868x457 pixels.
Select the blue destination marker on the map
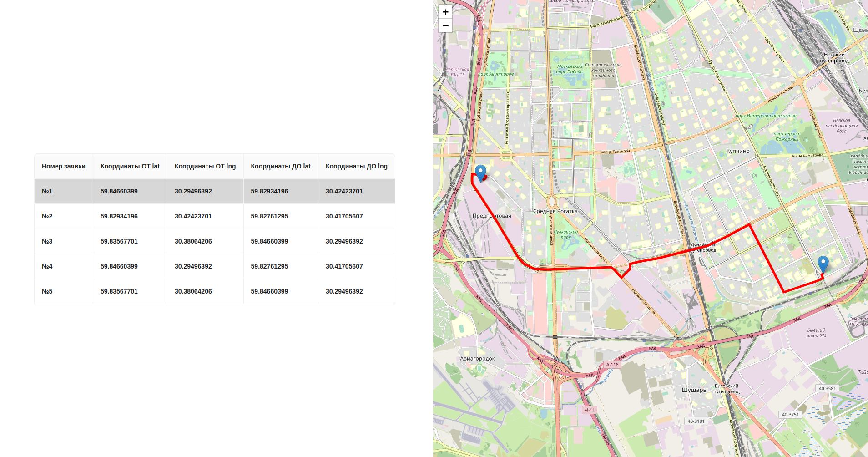click(823, 263)
